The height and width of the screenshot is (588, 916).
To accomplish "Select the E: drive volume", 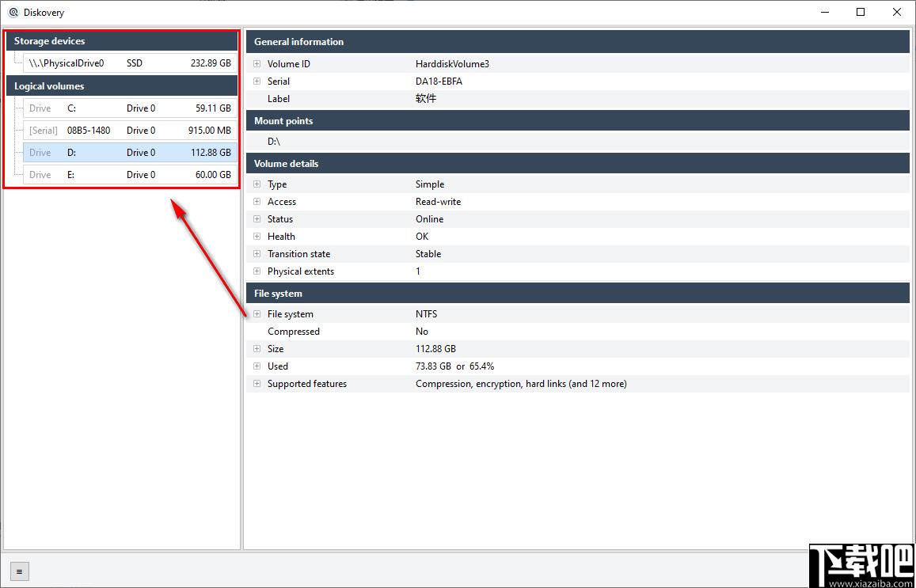I will [131, 175].
